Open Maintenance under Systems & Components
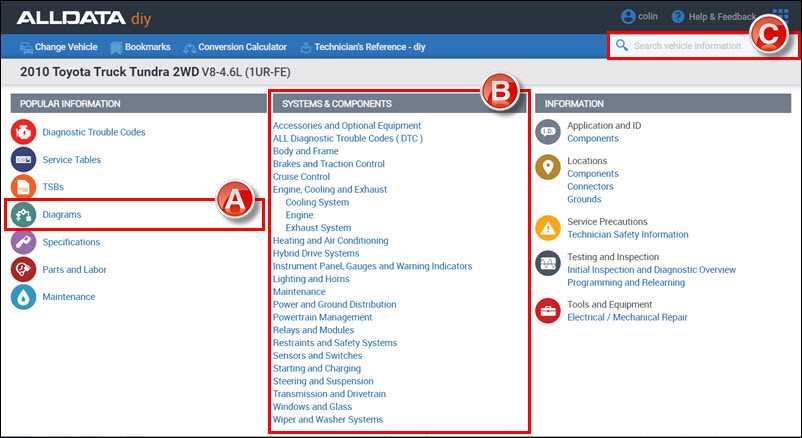Image resolution: width=802 pixels, height=438 pixels. coord(299,292)
